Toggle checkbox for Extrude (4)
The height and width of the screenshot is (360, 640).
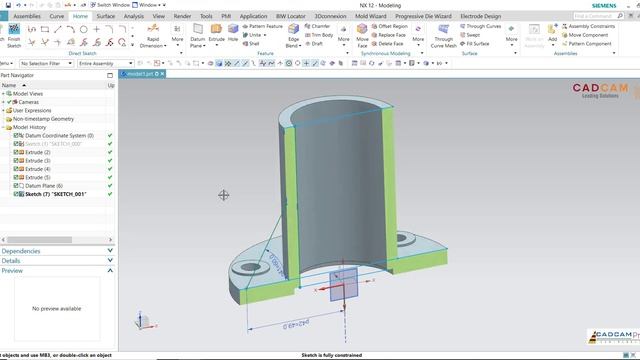coord(16,169)
